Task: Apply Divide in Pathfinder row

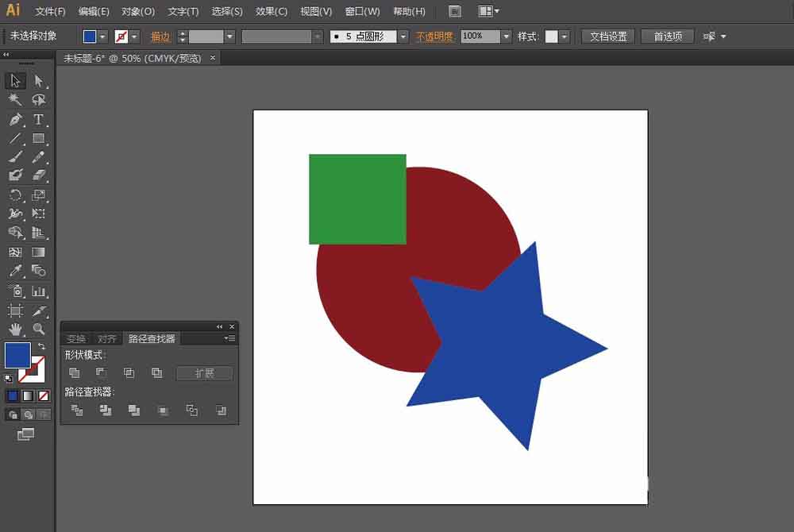Action: tap(77, 410)
